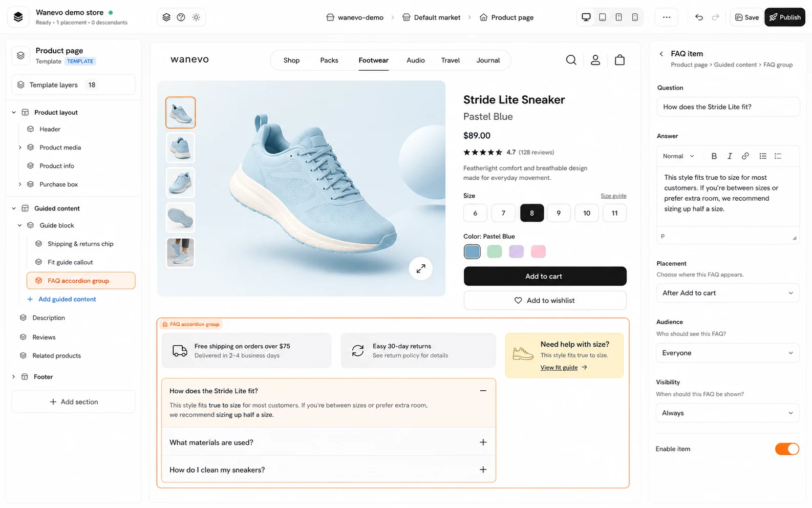Viewport: 812px width, 508px height.
Task: Select shoe size 9
Action: 559,213
